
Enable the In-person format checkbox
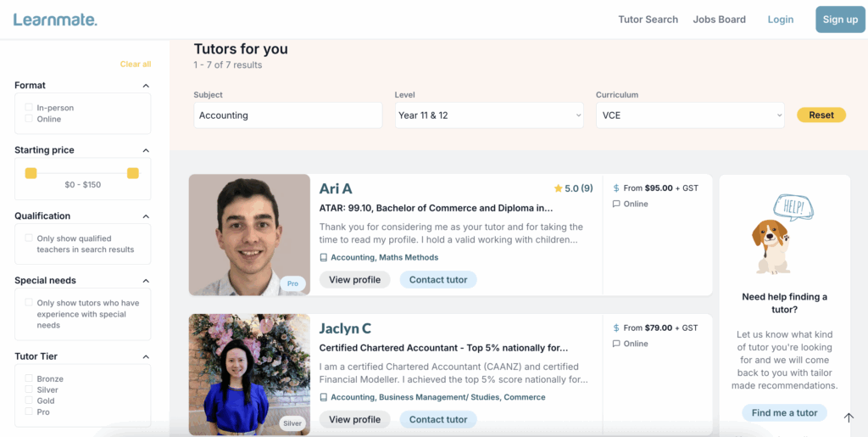[x=29, y=108]
